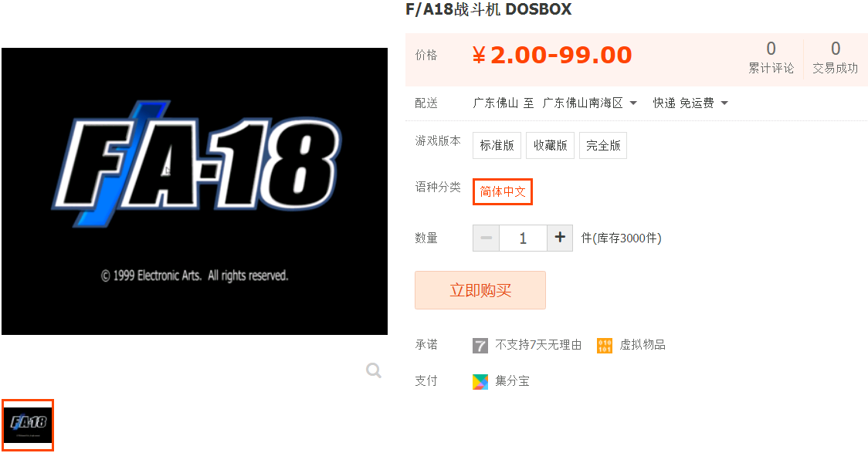Increase quantity with the plus button
868x453 pixels.
[560, 238]
